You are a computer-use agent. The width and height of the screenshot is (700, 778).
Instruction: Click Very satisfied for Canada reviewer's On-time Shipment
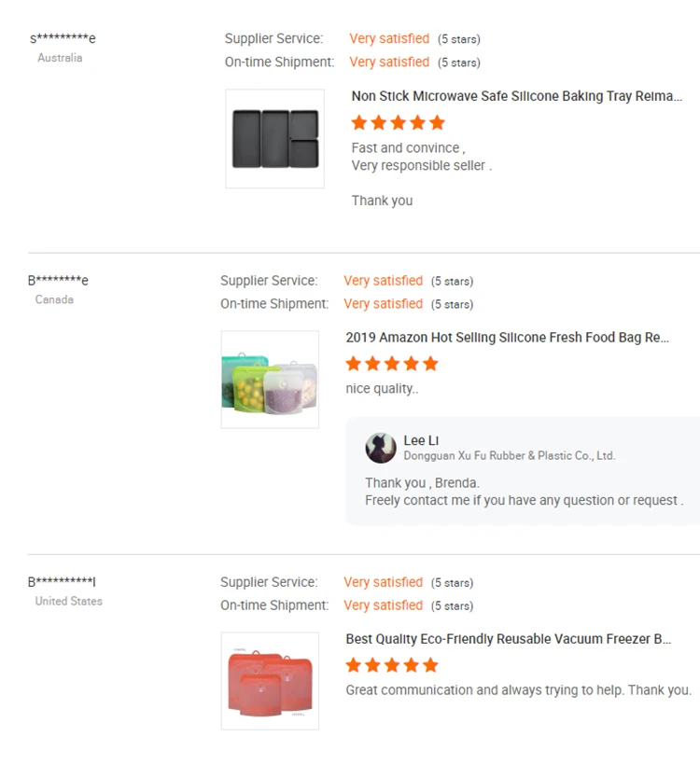pyautogui.click(x=383, y=304)
